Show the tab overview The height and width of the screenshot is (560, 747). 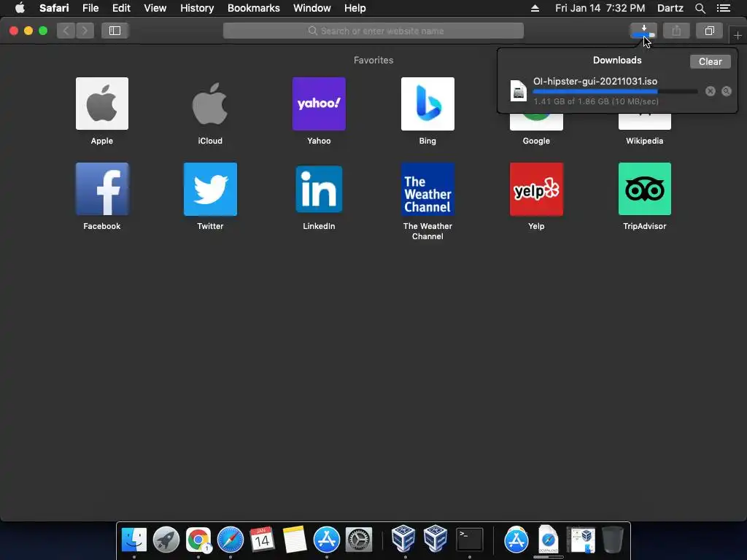pos(709,31)
